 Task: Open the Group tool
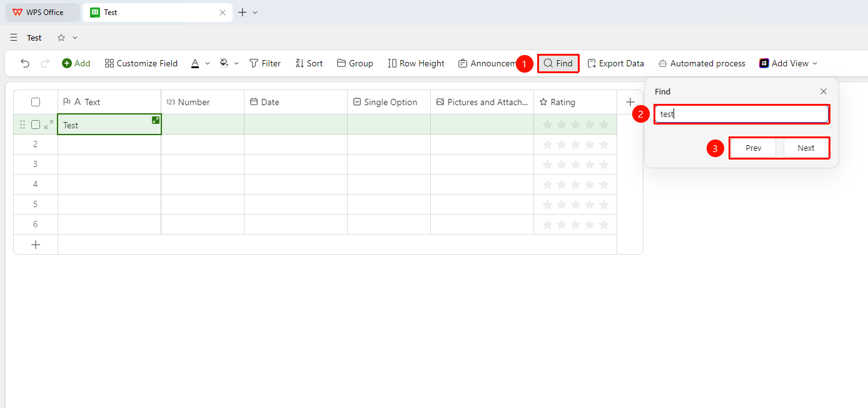[355, 63]
